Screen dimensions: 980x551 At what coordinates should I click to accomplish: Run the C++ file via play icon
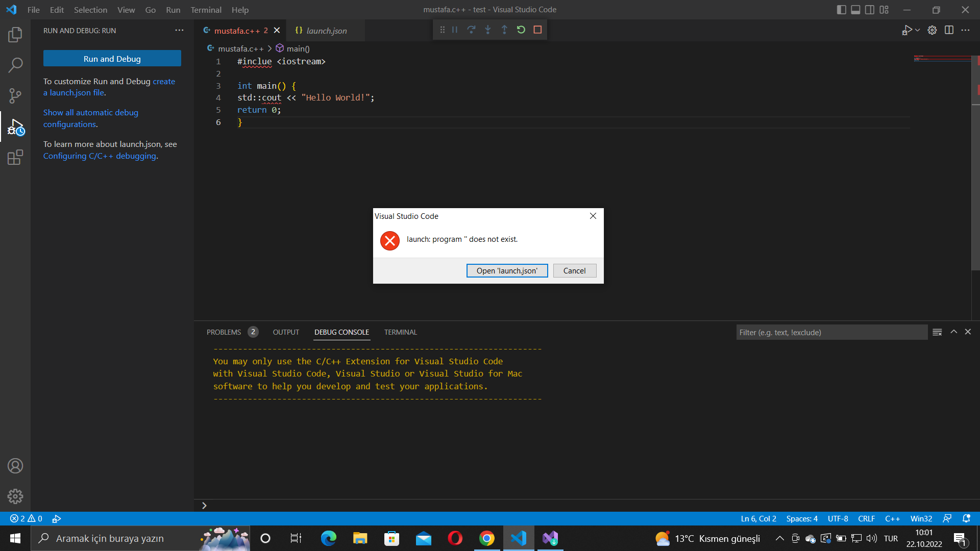(x=906, y=30)
